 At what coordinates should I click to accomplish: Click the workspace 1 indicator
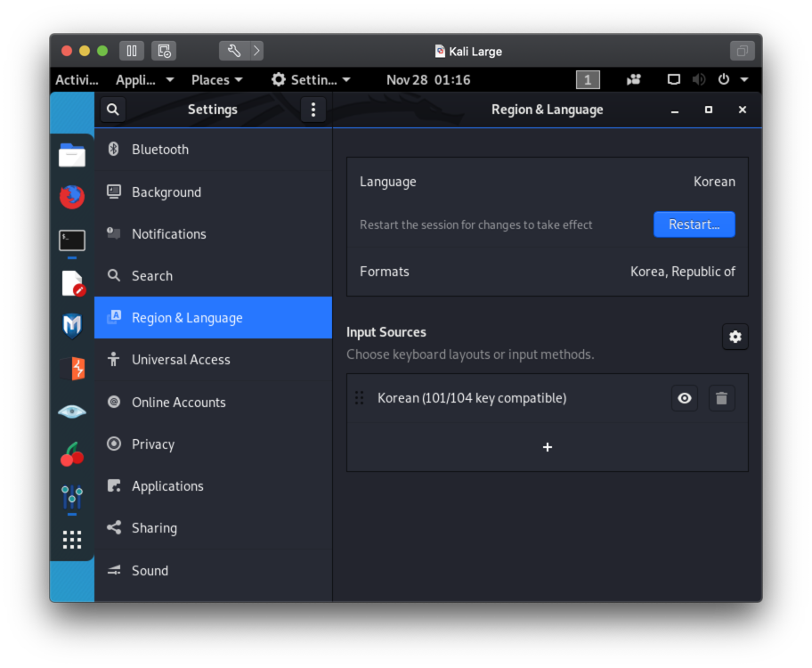pos(588,80)
